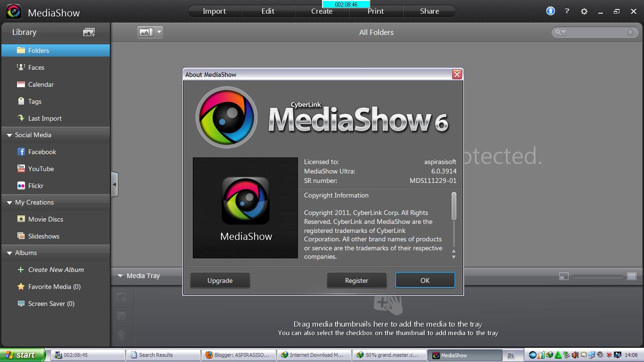Clear the search box with the X
The height and width of the screenshot is (362, 644).
click(x=630, y=32)
